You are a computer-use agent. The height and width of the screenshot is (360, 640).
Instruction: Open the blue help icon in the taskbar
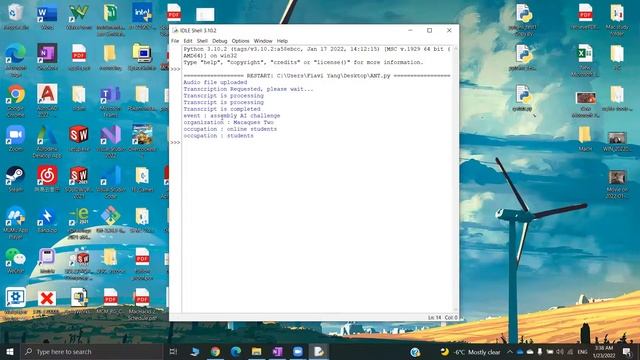[x=415, y=351]
